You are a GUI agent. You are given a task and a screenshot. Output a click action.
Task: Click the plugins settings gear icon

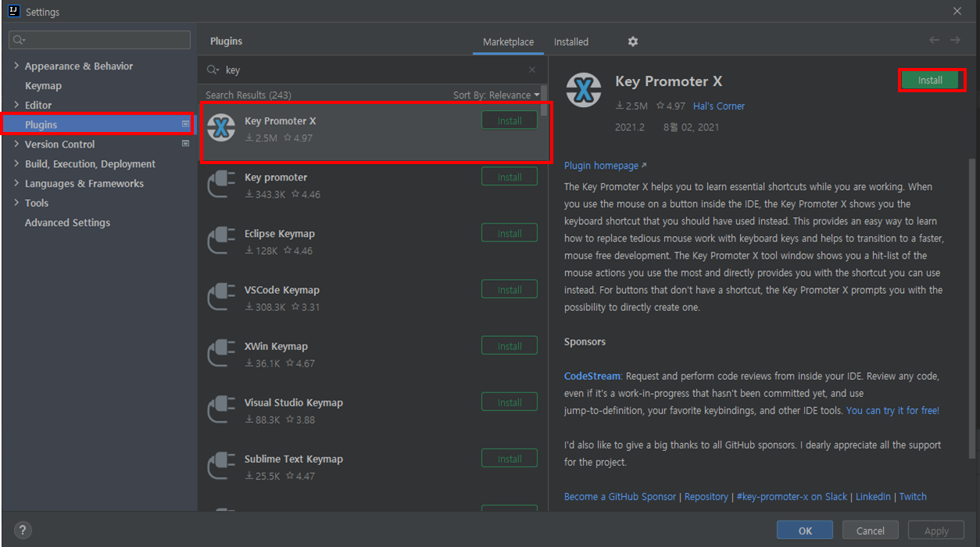[x=633, y=41]
